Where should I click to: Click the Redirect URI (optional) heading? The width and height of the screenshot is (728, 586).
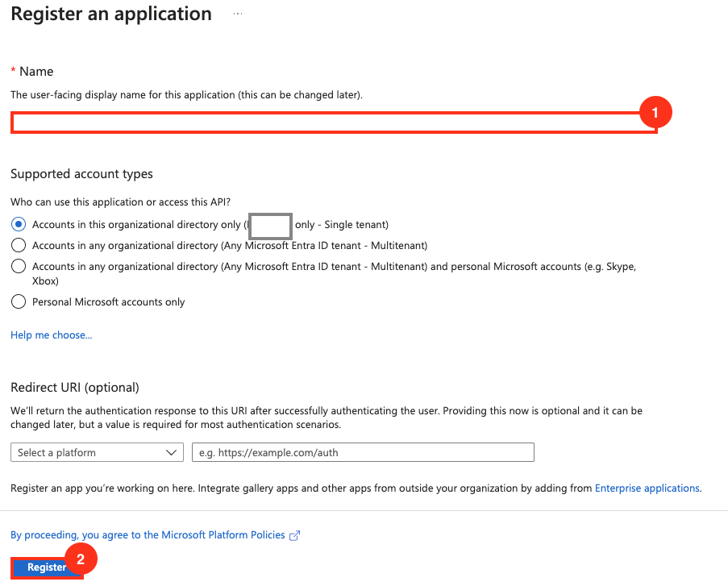75,388
